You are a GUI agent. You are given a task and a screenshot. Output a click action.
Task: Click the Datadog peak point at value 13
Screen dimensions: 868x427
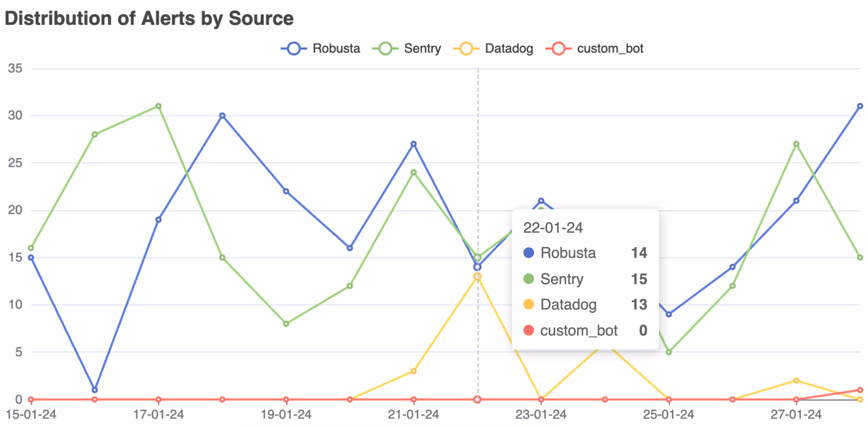point(477,276)
